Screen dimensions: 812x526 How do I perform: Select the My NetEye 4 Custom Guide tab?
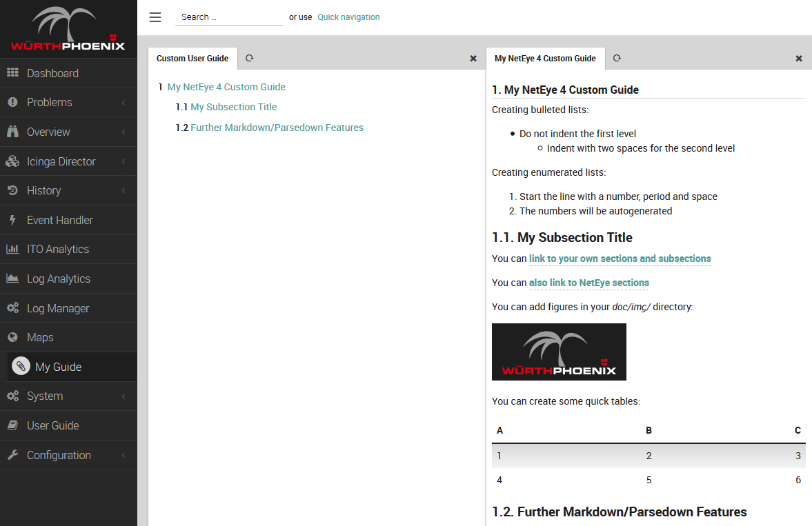pos(545,59)
